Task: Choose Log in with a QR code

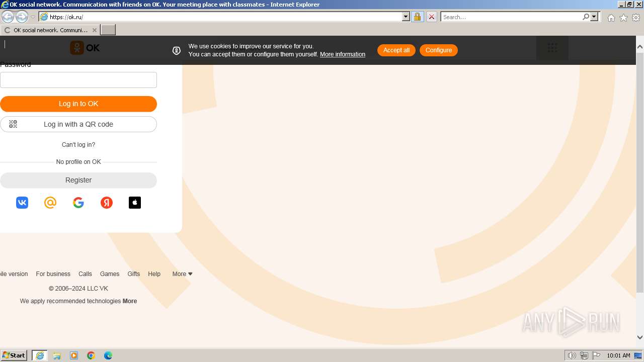Action: [78, 124]
